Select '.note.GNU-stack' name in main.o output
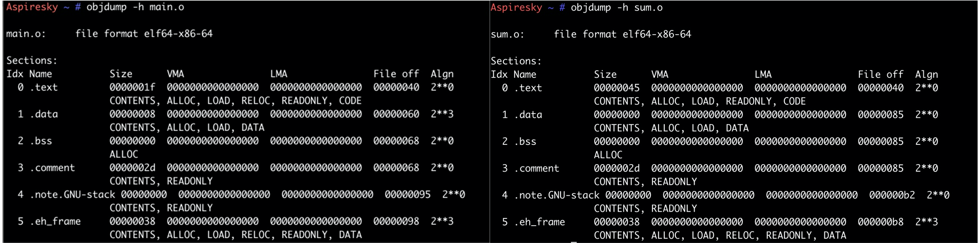The width and height of the screenshot is (980, 243). pyautogui.click(x=72, y=195)
